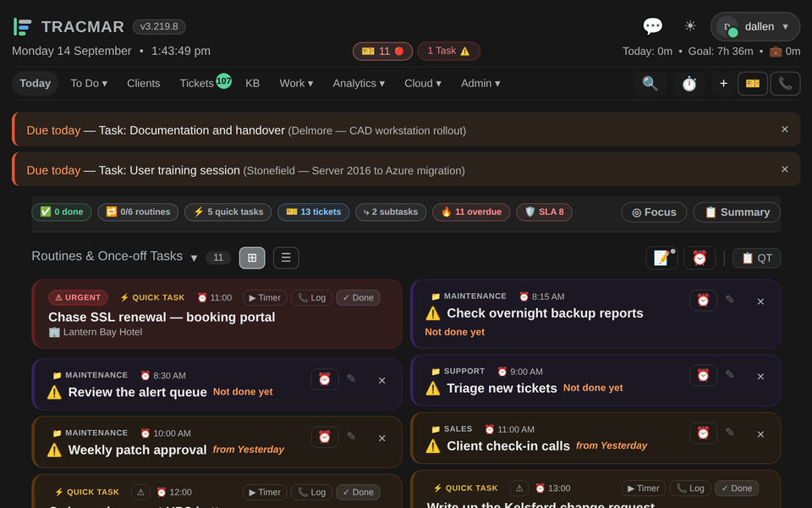Screen dimensions: 812x508
Task: Remove Triage new tickets card
Action: pyautogui.click(x=760, y=376)
